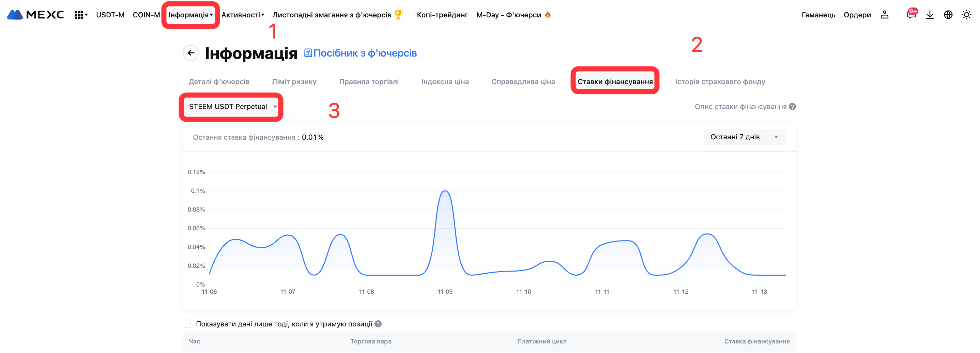Switch to the Індексна ціна tab

445,81
